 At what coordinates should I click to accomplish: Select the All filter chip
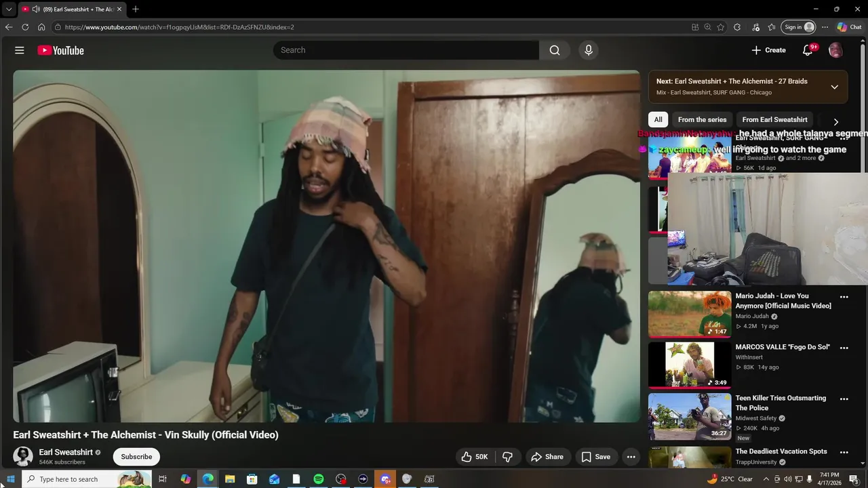pyautogui.click(x=658, y=119)
